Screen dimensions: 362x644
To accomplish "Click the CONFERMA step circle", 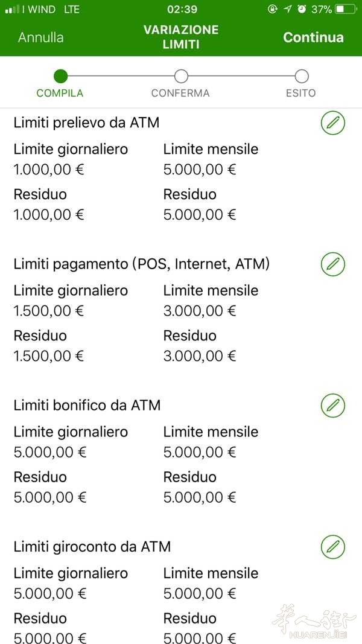I will click(x=181, y=77).
